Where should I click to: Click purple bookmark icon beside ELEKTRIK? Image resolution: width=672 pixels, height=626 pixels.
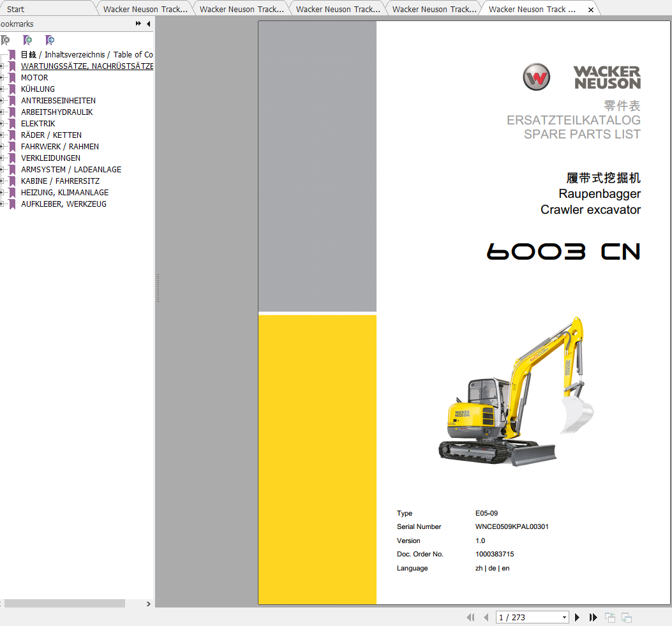[x=12, y=123]
